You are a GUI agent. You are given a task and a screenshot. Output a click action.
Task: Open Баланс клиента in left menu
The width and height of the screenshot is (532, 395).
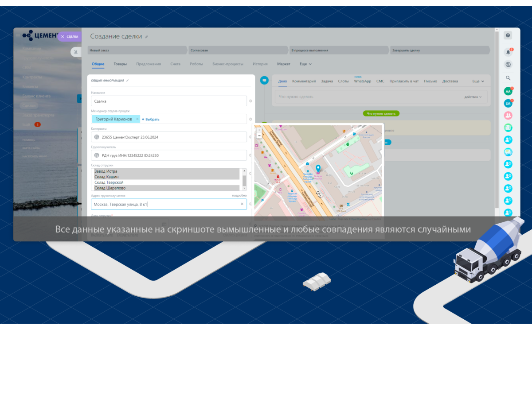(x=37, y=96)
